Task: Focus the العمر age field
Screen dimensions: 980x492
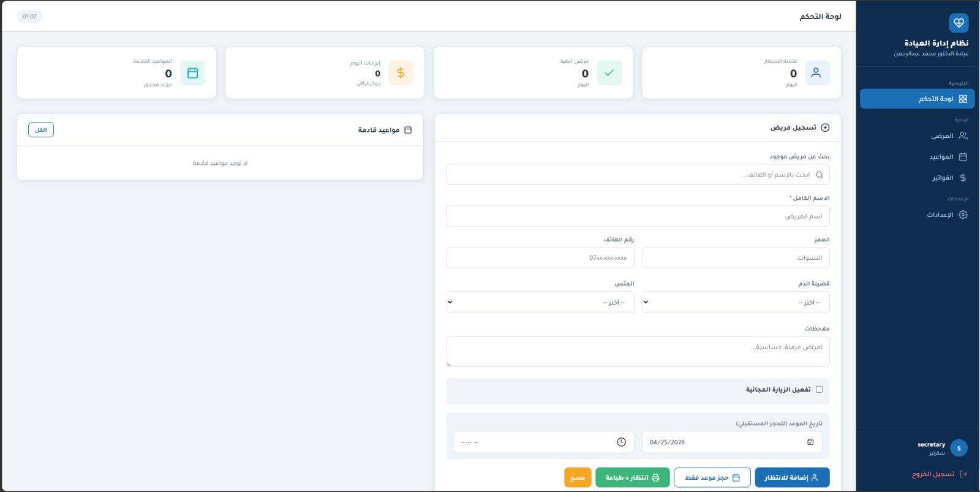Action: point(736,258)
